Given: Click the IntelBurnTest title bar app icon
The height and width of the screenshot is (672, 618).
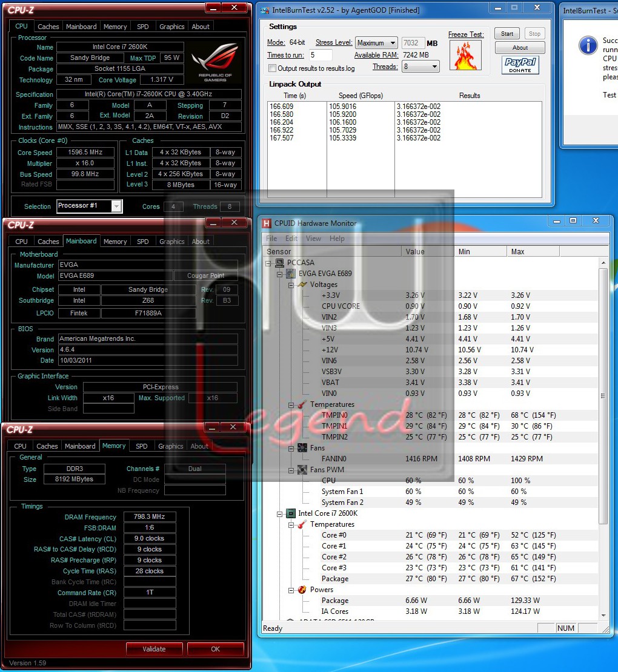Looking at the screenshot, I should click(x=265, y=10).
